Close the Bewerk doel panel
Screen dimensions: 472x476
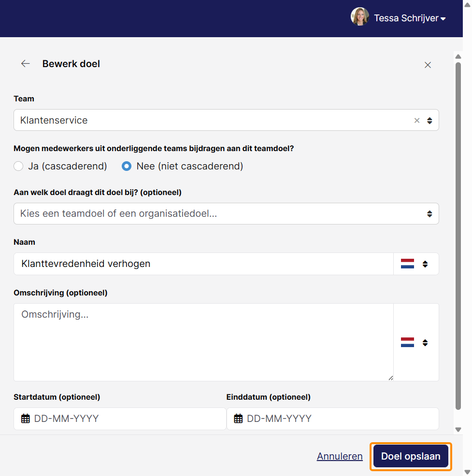(428, 65)
